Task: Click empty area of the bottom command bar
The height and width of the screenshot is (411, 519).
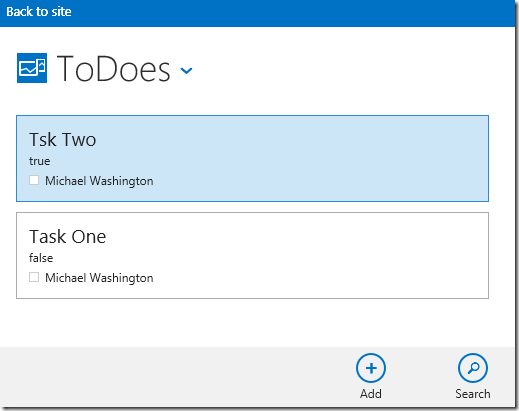Action: tap(173, 377)
